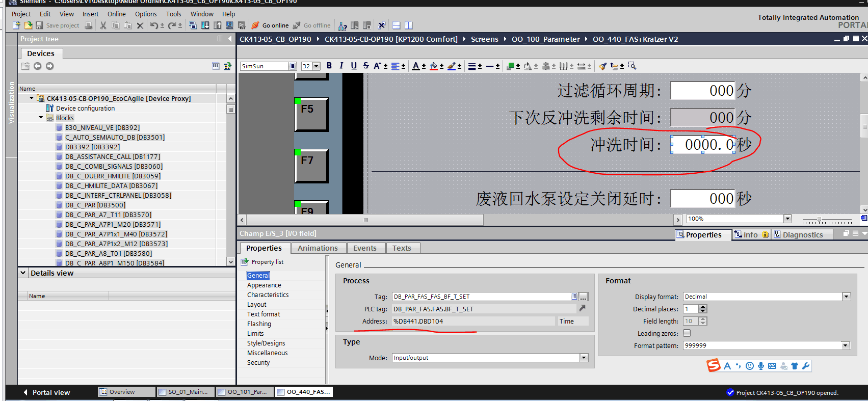The width and height of the screenshot is (868, 401).
Task: Click the Upload from device icon
Action: [218, 25]
